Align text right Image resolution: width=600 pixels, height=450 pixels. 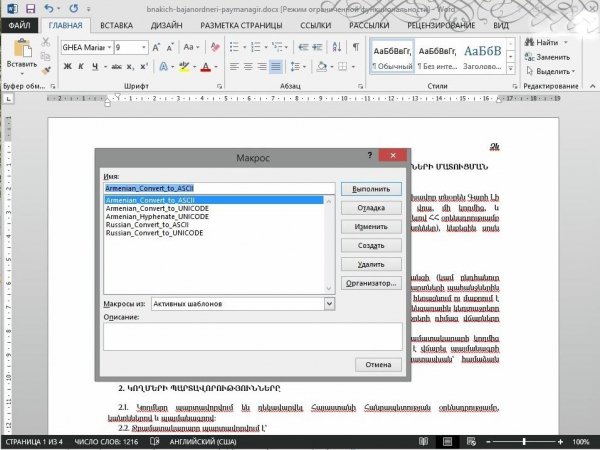coord(262,67)
